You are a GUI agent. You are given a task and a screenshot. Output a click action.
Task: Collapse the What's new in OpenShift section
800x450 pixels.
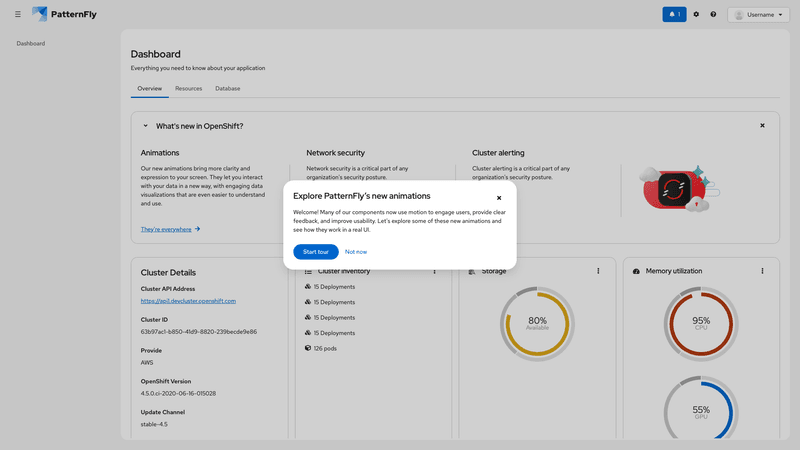145,126
